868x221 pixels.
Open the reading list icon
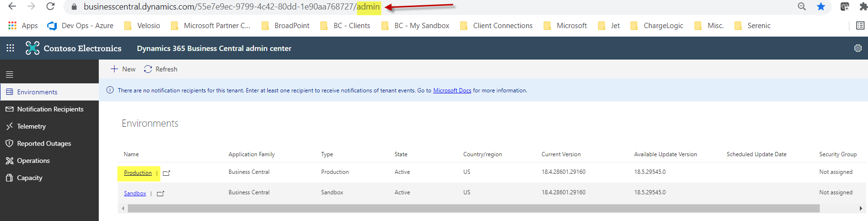pyautogui.click(x=860, y=26)
